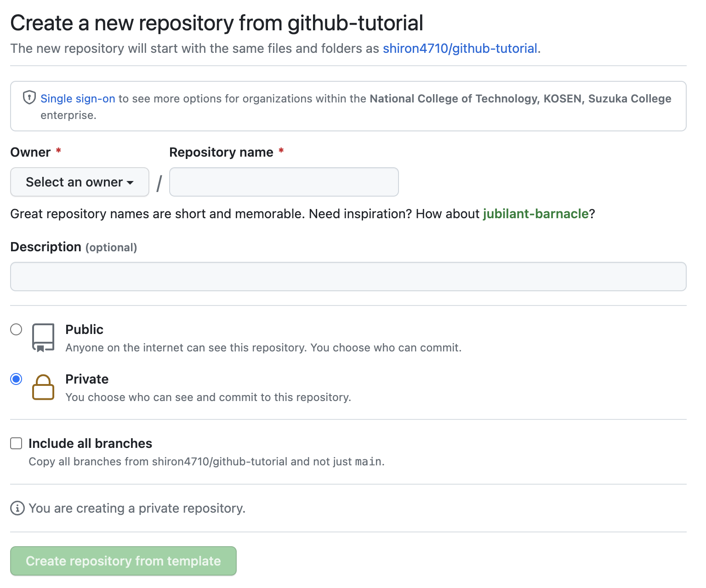Click the Public option label text
This screenshot has height=588, width=706.
pyautogui.click(x=84, y=329)
